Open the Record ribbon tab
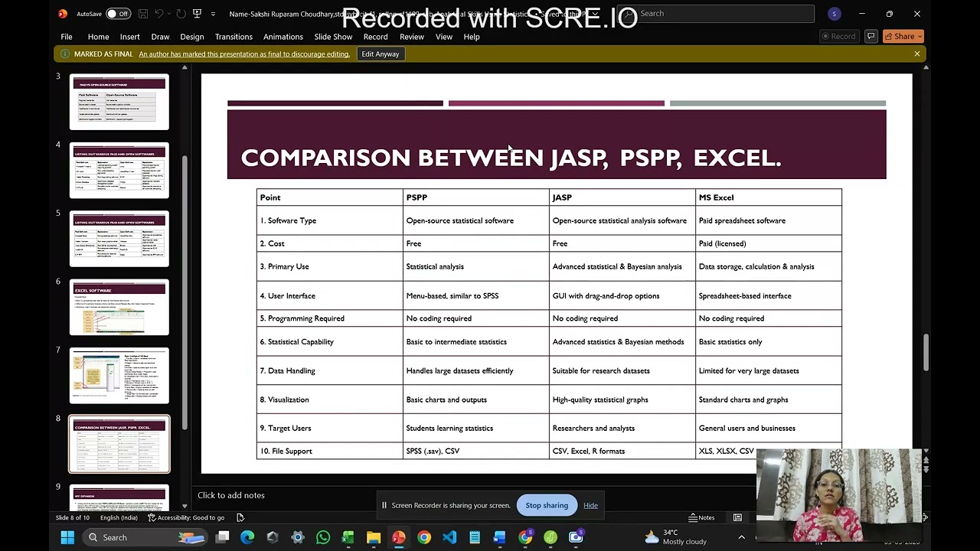Viewport: 980px width, 551px height. click(x=375, y=37)
